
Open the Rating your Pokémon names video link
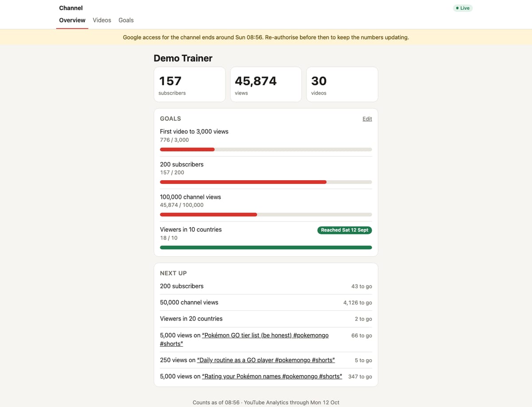pos(272,376)
